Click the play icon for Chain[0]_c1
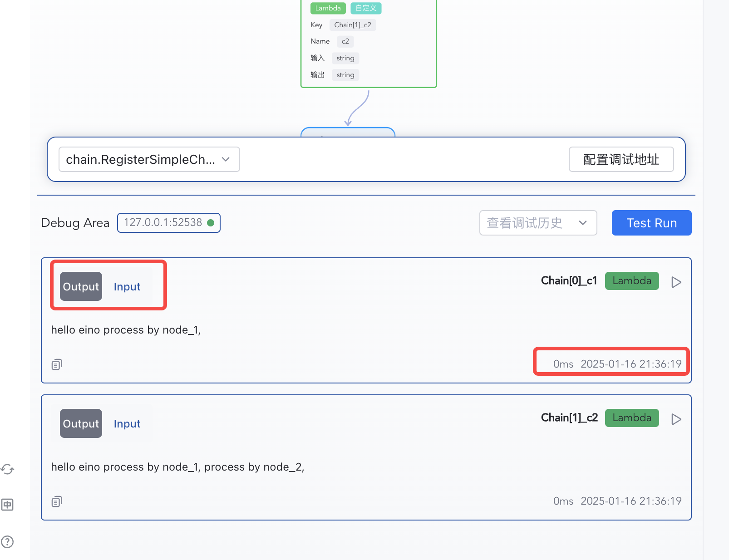 [x=676, y=282]
